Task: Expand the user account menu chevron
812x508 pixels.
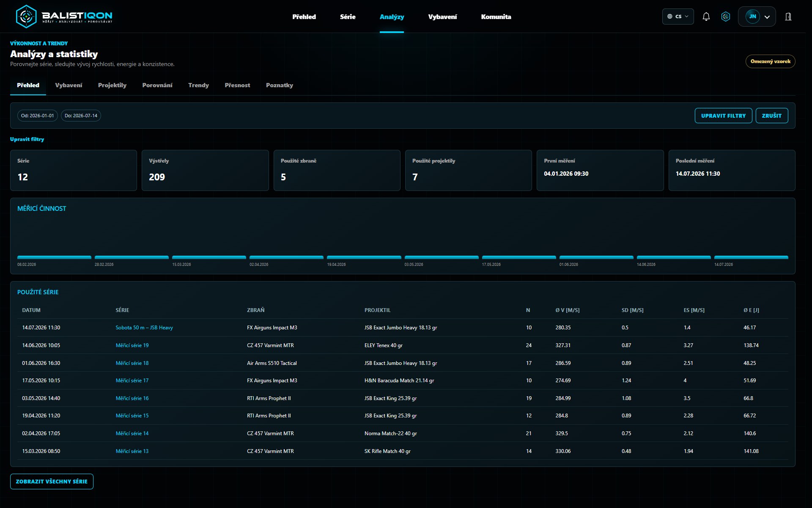Action: click(767, 17)
